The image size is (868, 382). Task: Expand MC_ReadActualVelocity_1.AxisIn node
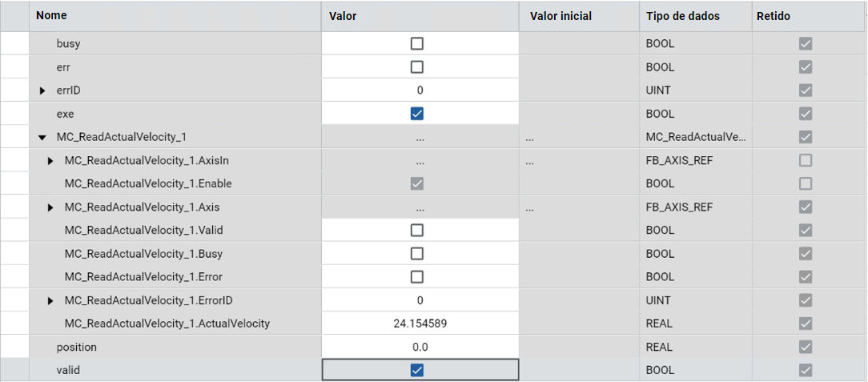(50, 160)
